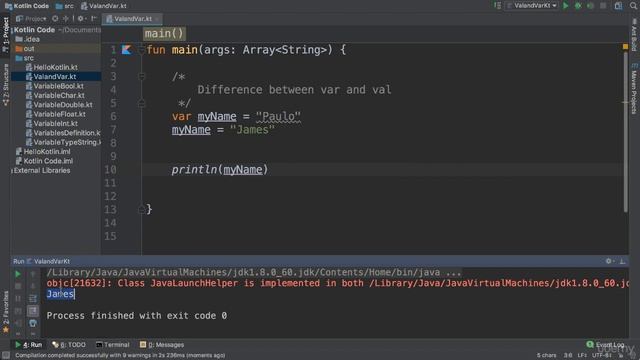Click the ValandVar.kt breadcrumb
Screen dimensions: 640x360
103,6
